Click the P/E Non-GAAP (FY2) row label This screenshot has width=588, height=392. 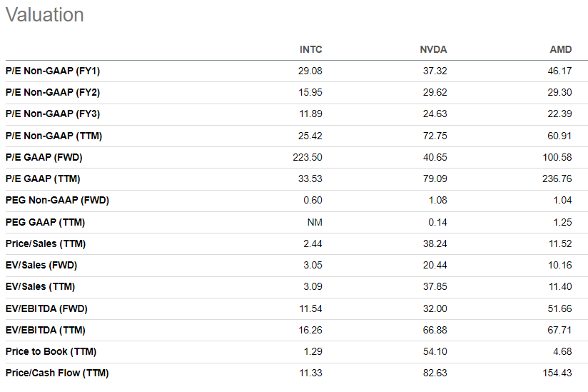(53, 92)
